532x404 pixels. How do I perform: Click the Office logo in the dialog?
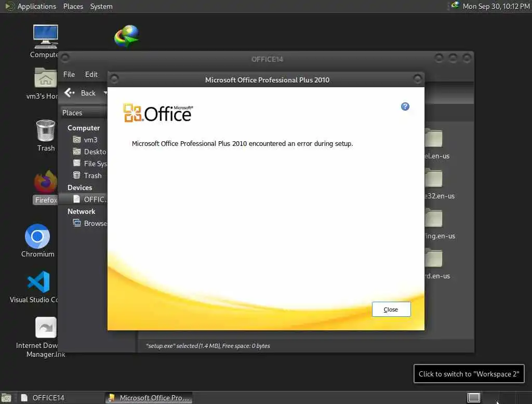coord(158,113)
